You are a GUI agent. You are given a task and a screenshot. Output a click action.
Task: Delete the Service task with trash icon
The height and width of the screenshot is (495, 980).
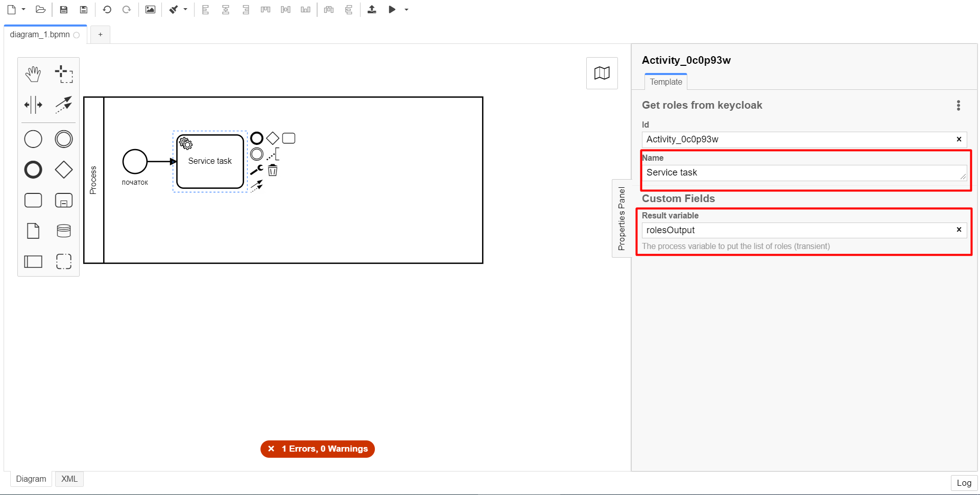coord(273,170)
